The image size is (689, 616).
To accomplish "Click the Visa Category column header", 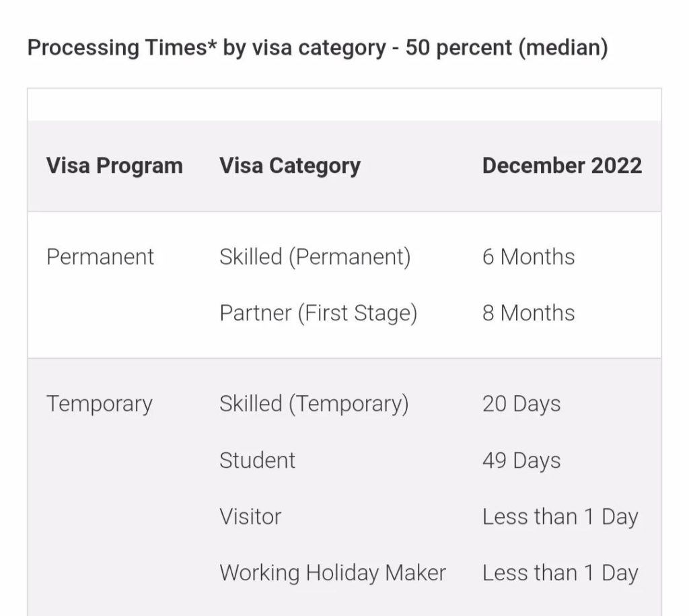I will click(x=290, y=166).
